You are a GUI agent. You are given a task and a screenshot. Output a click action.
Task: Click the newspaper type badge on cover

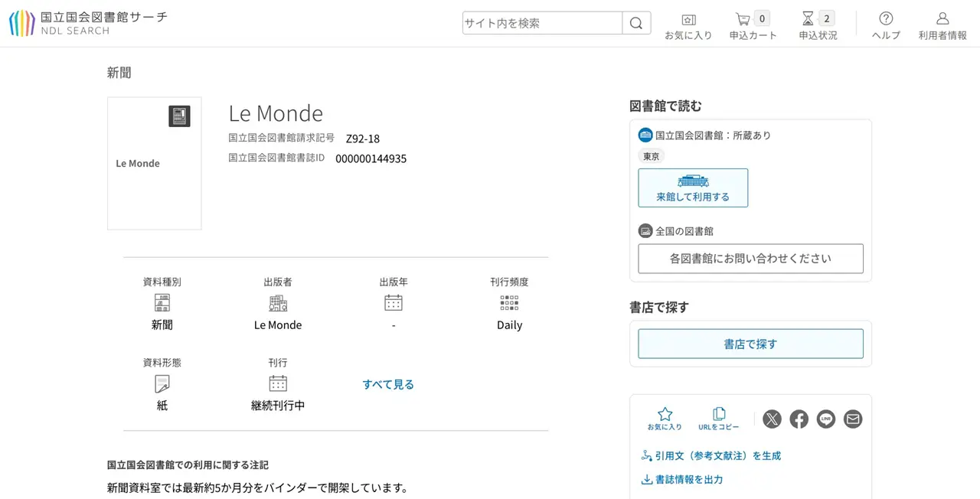pos(179,116)
